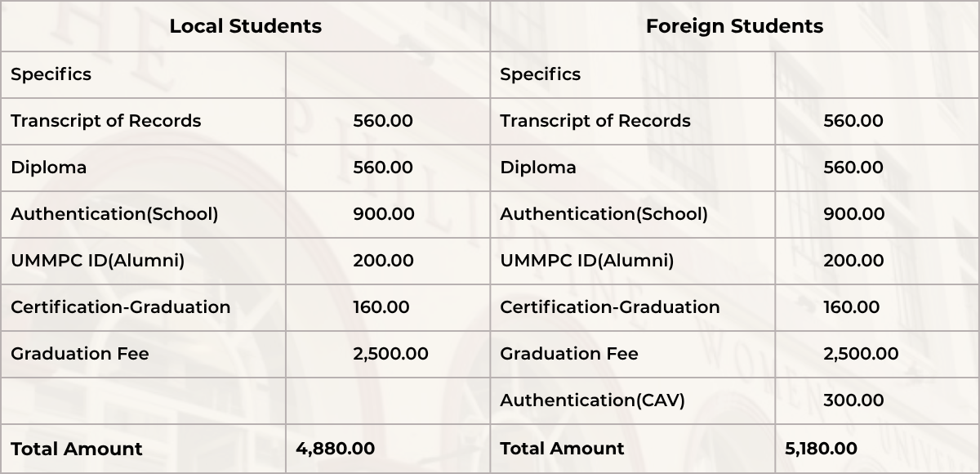
Task: Click Total Amount label under Foreign Students
Action: 561,449
